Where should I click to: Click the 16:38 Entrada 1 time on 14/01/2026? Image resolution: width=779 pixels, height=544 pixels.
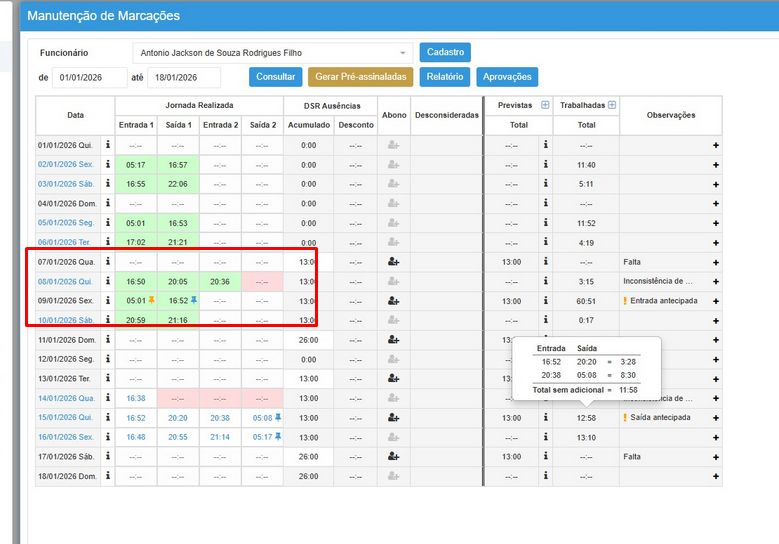point(137,398)
